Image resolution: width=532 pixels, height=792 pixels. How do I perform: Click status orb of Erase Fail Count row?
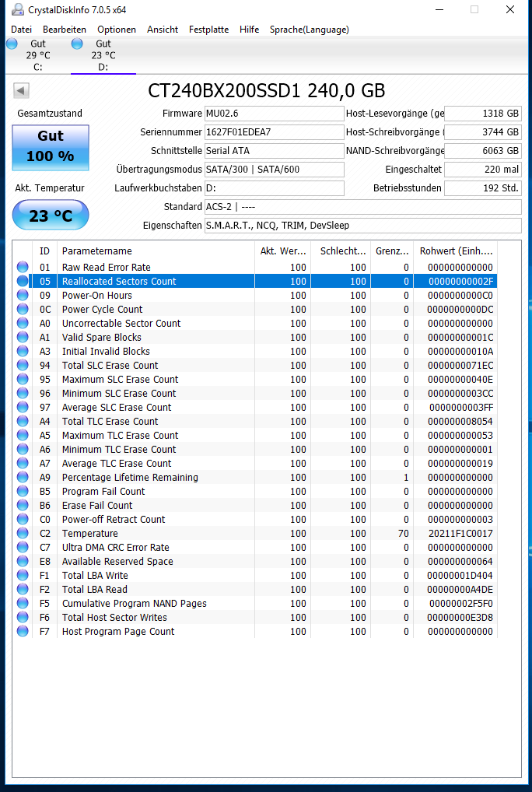click(x=23, y=505)
